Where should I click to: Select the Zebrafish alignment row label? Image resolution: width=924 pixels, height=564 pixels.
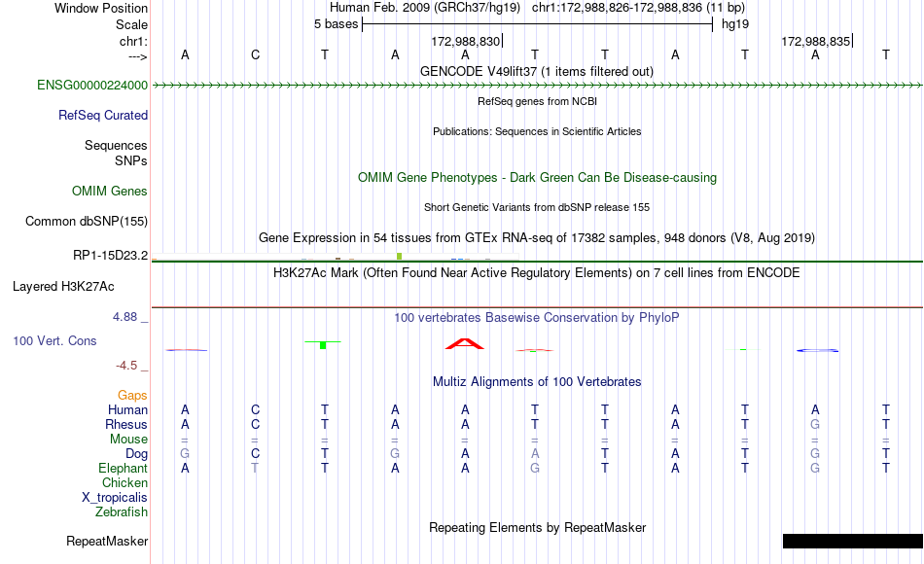pos(122,512)
